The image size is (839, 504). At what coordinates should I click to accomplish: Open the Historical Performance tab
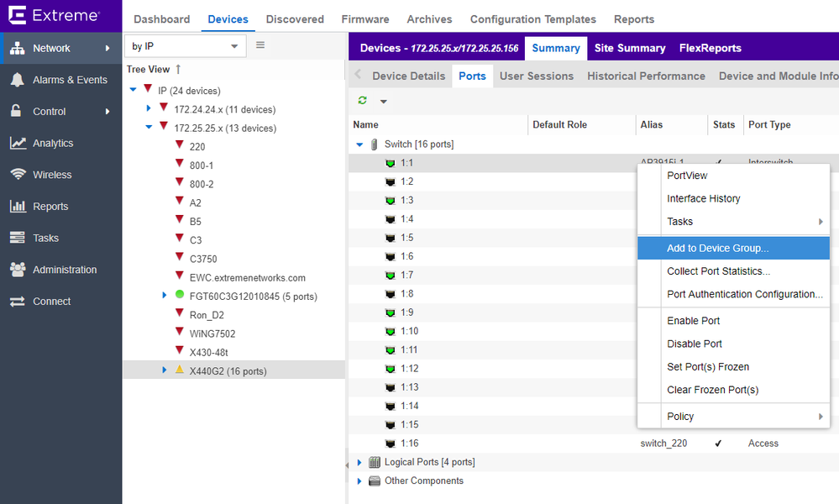point(646,76)
